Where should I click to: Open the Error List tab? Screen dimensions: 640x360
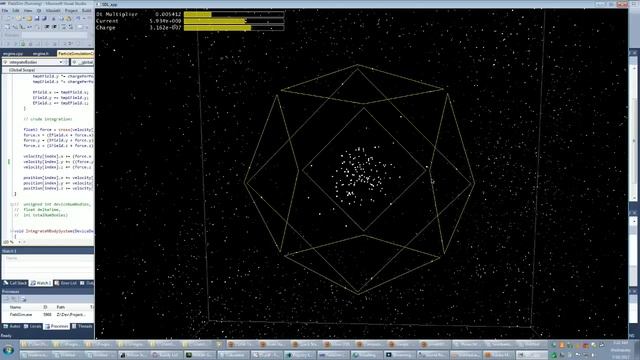point(66,283)
